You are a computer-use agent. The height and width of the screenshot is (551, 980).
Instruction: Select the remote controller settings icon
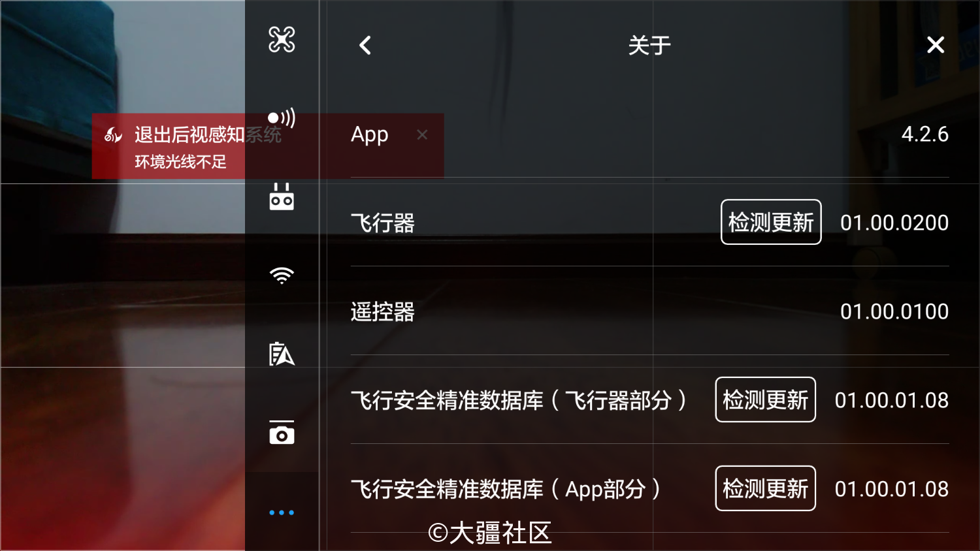tap(282, 197)
